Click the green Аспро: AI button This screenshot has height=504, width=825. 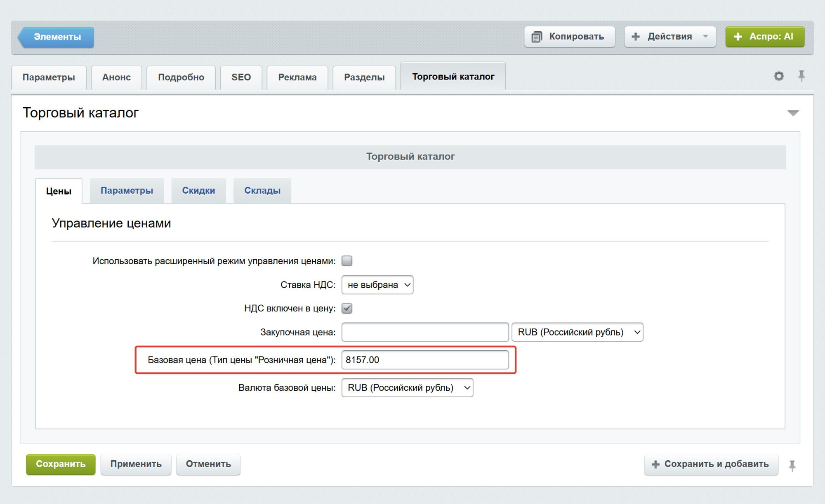764,37
